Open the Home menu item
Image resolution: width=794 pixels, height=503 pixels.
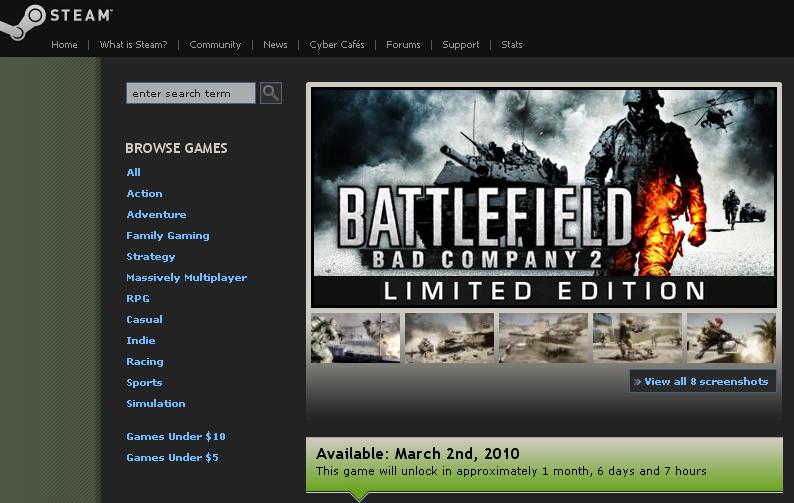[64, 45]
